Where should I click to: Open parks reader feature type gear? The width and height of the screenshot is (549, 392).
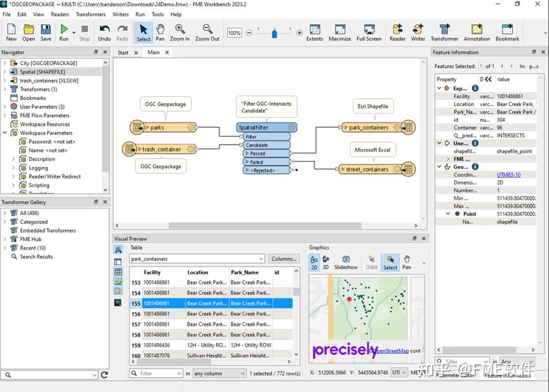191,127
